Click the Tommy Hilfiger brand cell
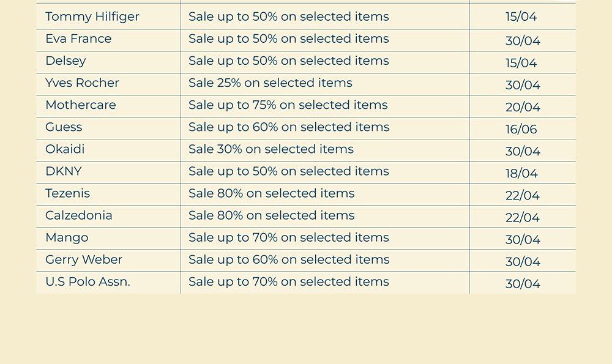 (92, 17)
